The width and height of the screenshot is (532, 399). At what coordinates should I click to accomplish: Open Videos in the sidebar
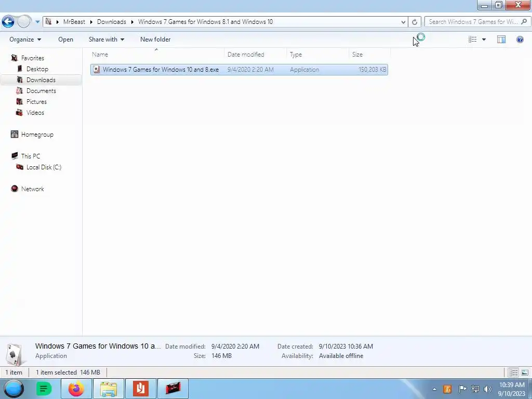(x=35, y=112)
